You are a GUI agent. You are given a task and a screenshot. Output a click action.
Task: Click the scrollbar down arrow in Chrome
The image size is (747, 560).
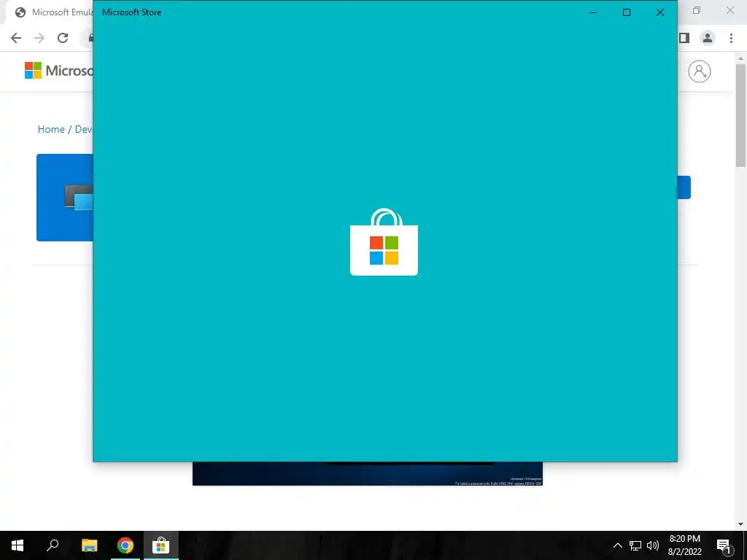(740, 524)
